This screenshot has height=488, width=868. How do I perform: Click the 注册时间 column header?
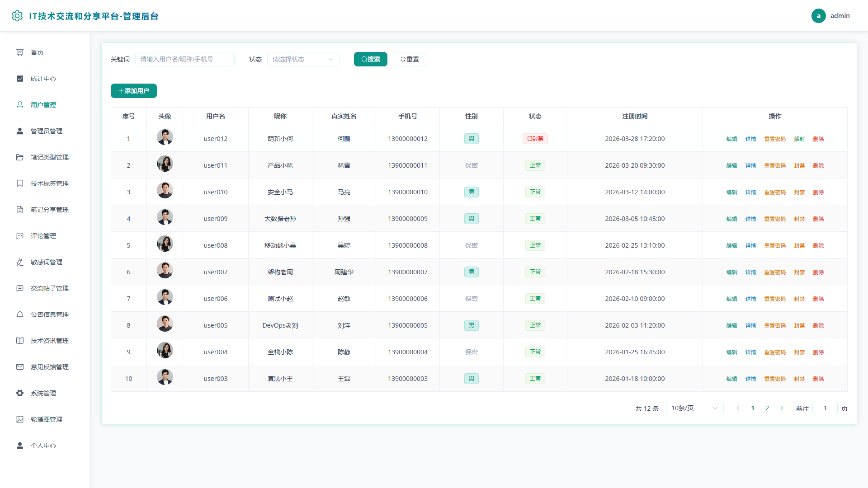[x=635, y=116]
